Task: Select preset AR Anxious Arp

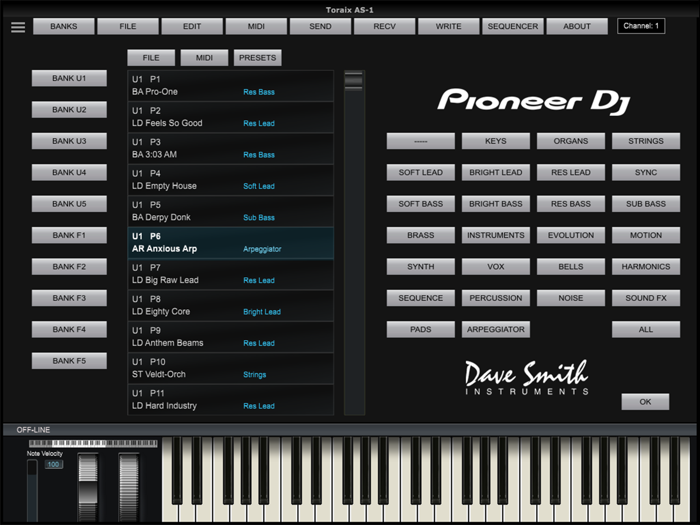Action: tap(230, 243)
